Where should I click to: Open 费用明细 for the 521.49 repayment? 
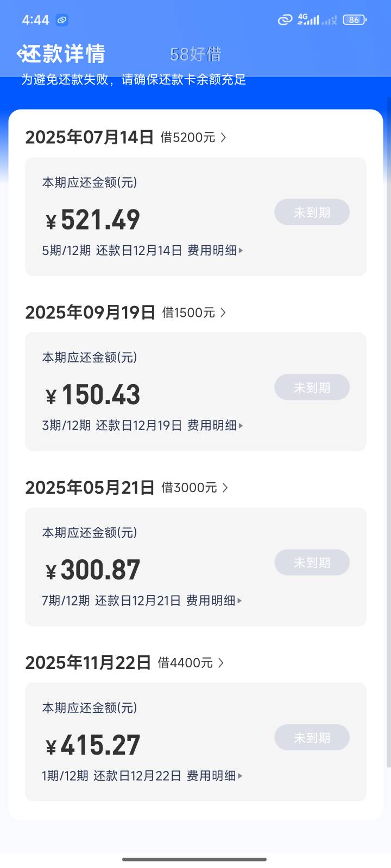[215, 251]
